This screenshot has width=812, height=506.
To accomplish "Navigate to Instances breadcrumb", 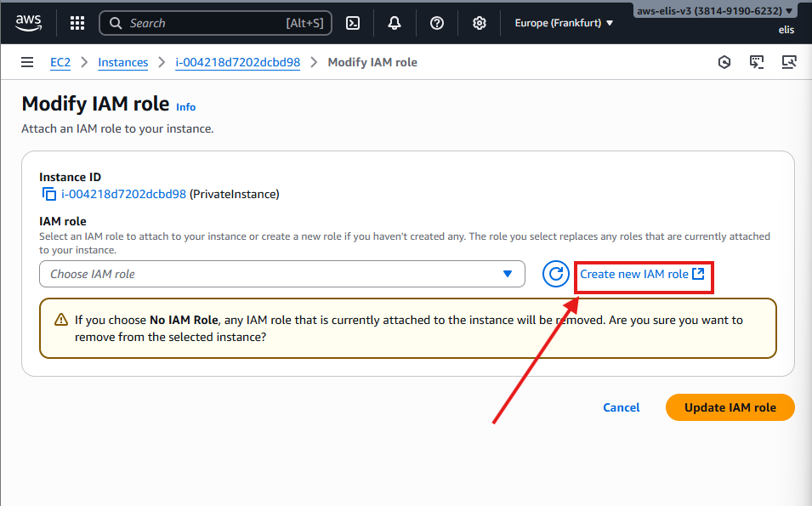I will [122, 62].
